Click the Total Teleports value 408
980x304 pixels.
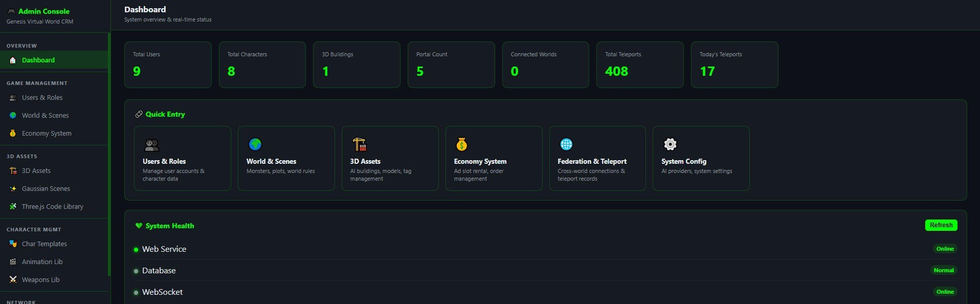[616, 72]
